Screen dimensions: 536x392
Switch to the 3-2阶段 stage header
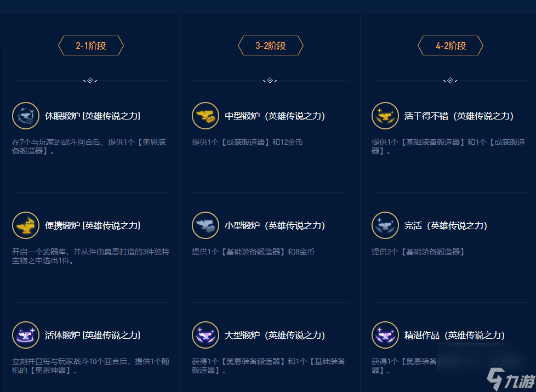[x=271, y=46]
